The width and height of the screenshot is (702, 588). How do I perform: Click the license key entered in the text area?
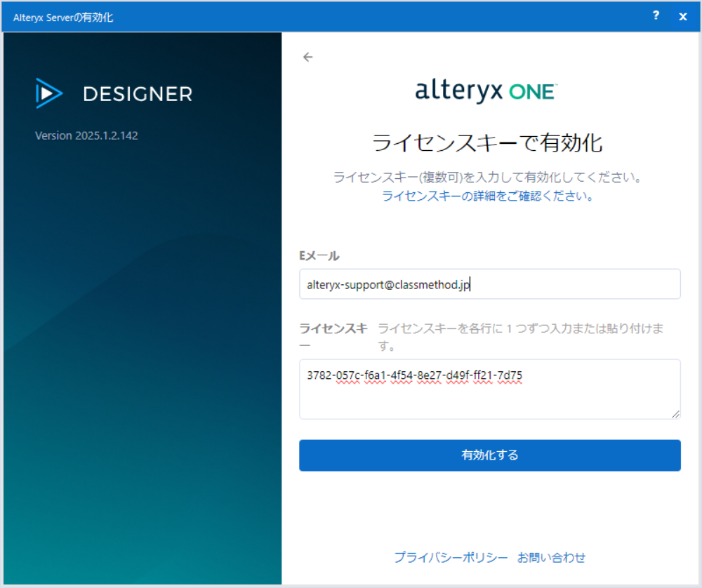click(x=414, y=375)
